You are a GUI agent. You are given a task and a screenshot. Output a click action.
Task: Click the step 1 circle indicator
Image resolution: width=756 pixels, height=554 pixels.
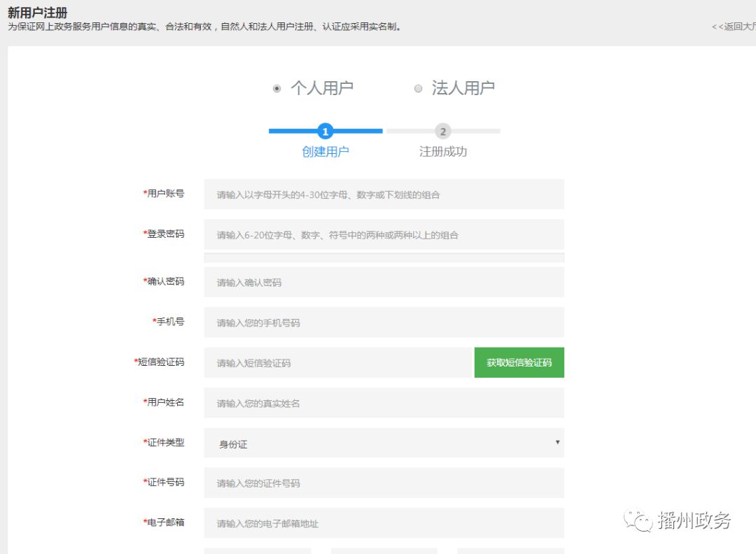tap(325, 132)
